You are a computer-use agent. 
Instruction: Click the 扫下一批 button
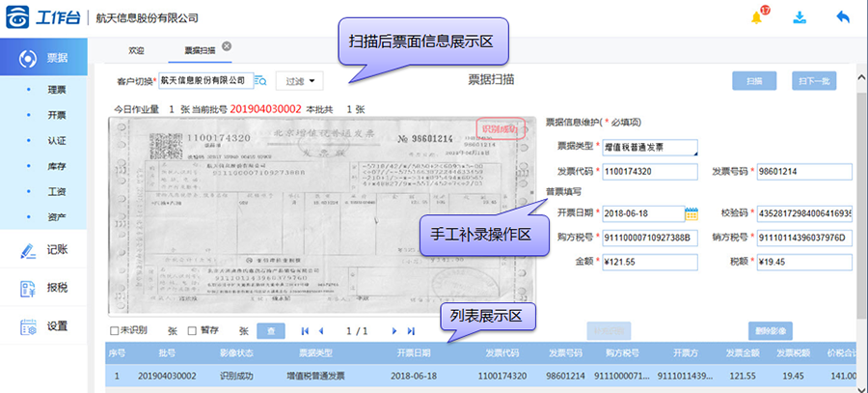(x=811, y=81)
